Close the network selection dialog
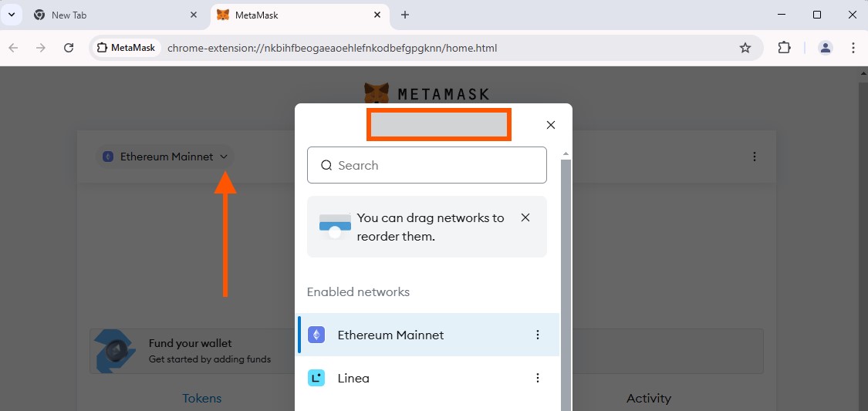The width and height of the screenshot is (868, 411). [x=550, y=125]
